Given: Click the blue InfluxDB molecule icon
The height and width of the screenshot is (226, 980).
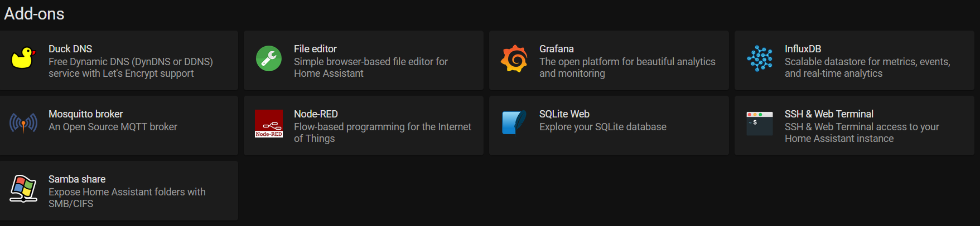Looking at the screenshot, I should click(760, 58).
